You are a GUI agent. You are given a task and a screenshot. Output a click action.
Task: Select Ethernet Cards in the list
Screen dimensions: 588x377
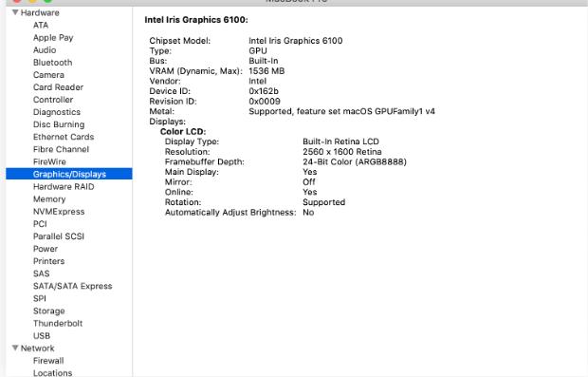tap(64, 137)
